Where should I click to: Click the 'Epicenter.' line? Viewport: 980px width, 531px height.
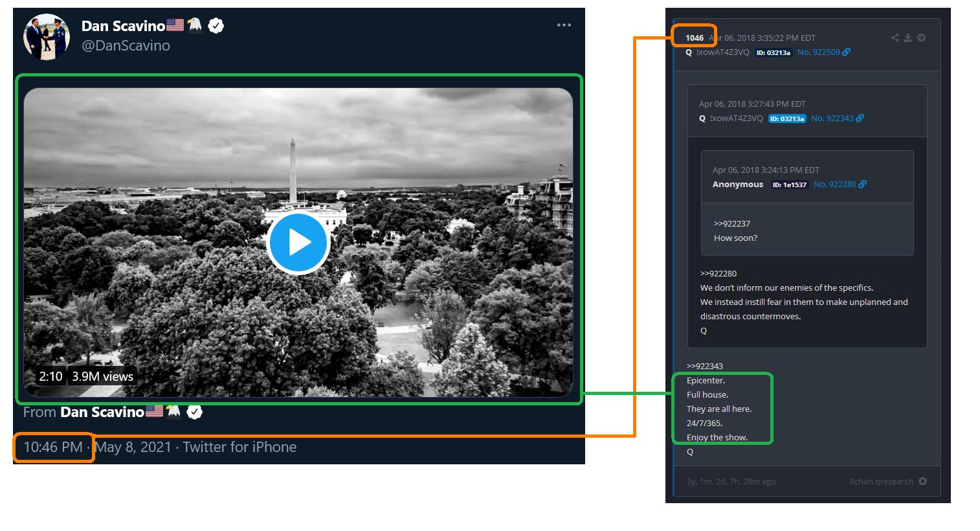click(706, 380)
